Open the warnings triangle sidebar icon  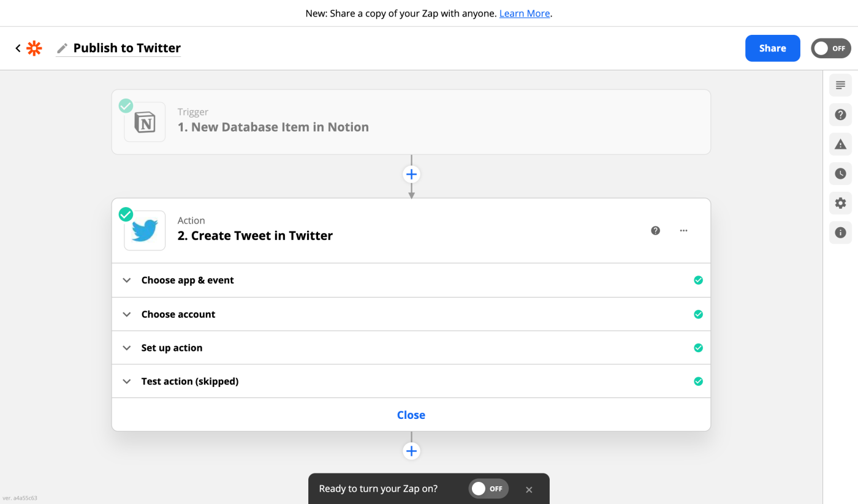(x=840, y=145)
